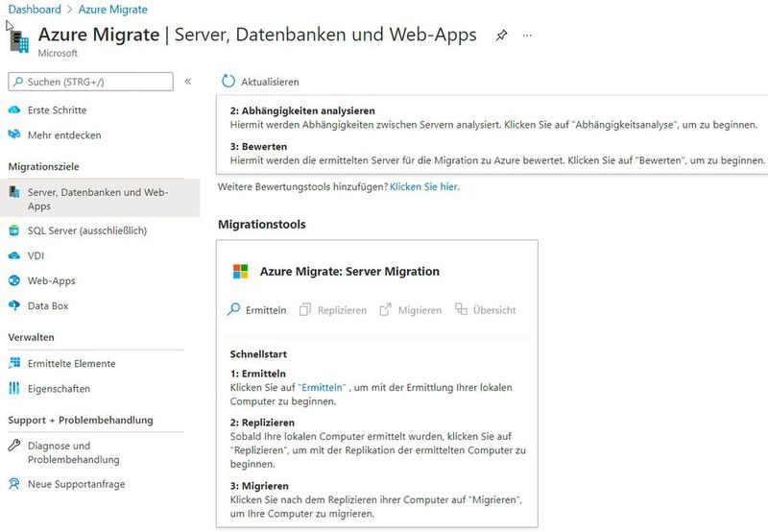Click the Server, Datenbanken und Web-Apps sidebar icon
Image resolution: width=768 pixels, height=532 pixels.
click(14, 191)
